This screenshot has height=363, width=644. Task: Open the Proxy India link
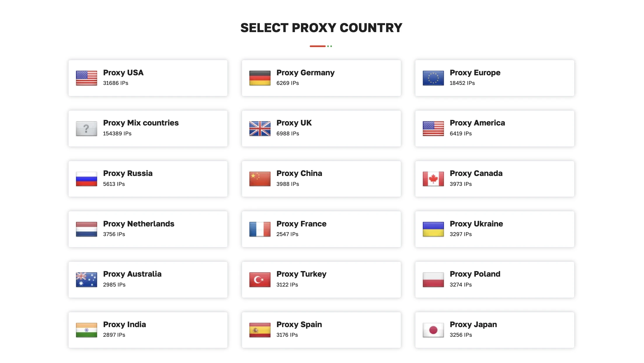pos(148,330)
